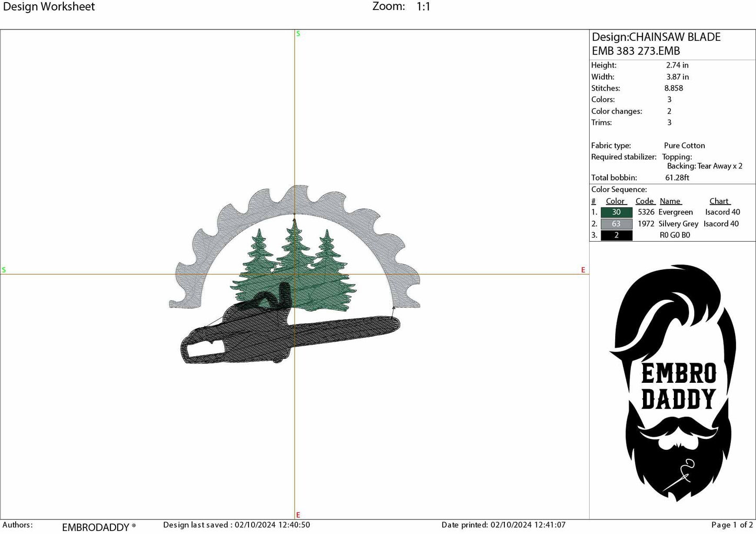Click the 'Date printed' timestamp
The width and height of the screenshot is (756, 534).
click(x=503, y=525)
